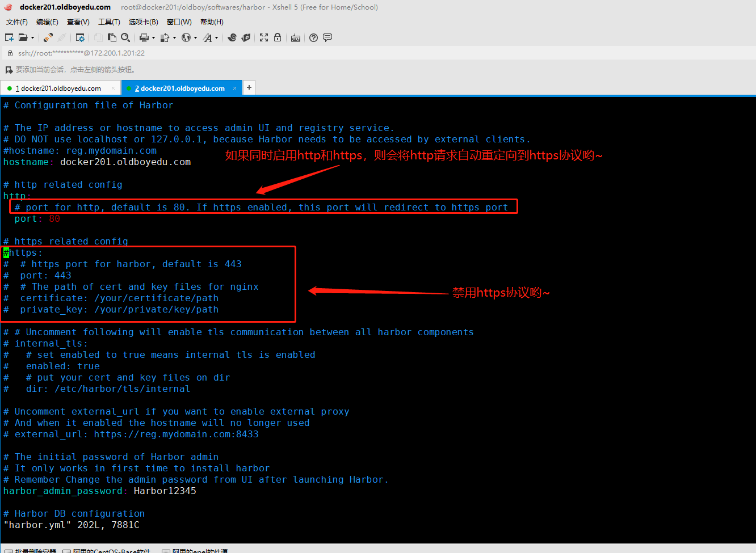756x553 pixels.
Task: Toggle full screen mode icon
Action: point(264,37)
